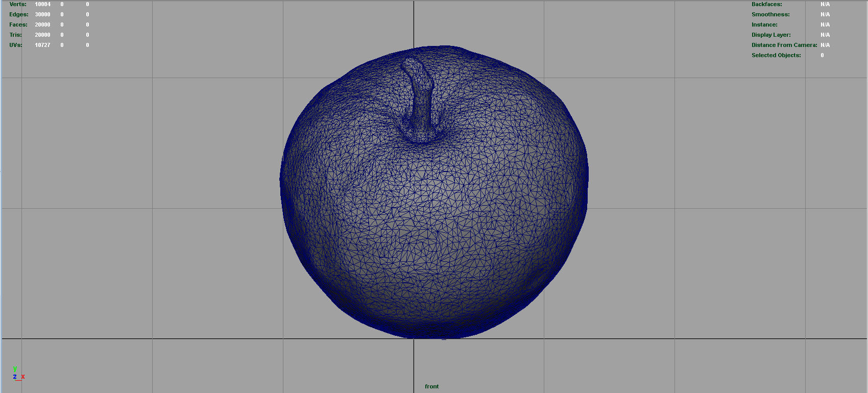Click the XYZ view axis indicator
868x393 pixels.
18,373
